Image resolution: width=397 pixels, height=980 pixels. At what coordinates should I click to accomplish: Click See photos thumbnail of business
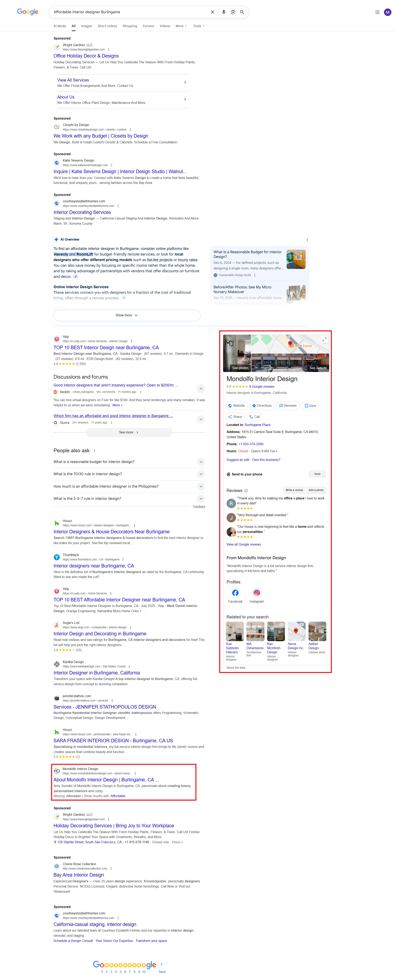(x=237, y=353)
